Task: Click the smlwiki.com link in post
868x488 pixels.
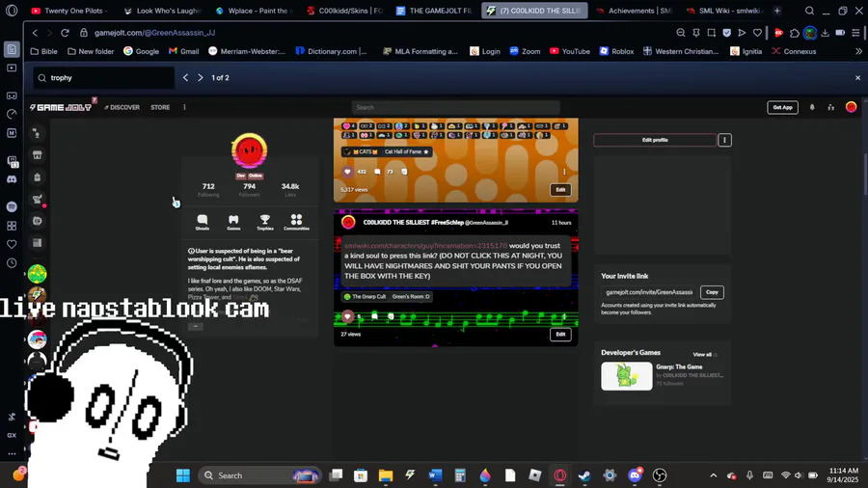Action: 425,245
